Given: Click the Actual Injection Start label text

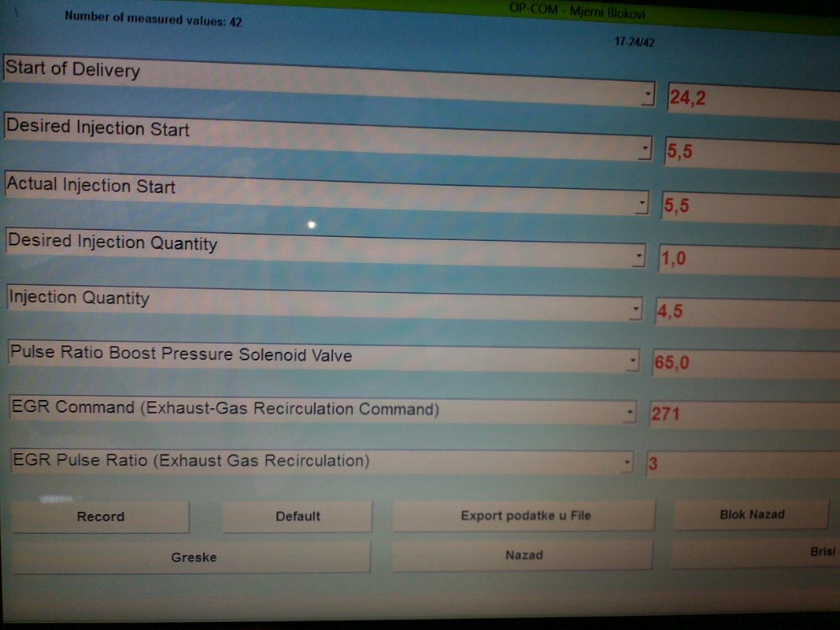Looking at the screenshot, I should (x=91, y=185).
